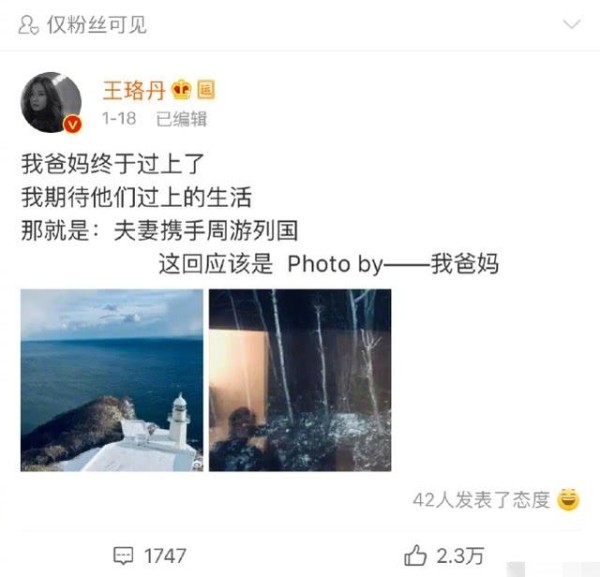Viewport: 600px width, 577px height.
Task: View the 42人发表了态度 reactions list
Action: tap(481, 500)
